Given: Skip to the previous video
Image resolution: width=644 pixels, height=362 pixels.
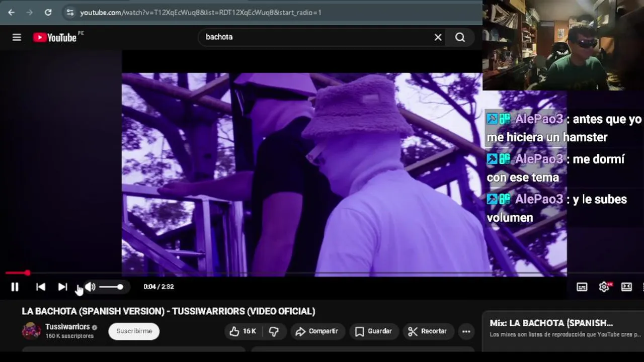Looking at the screenshot, I should pos(41,287).
